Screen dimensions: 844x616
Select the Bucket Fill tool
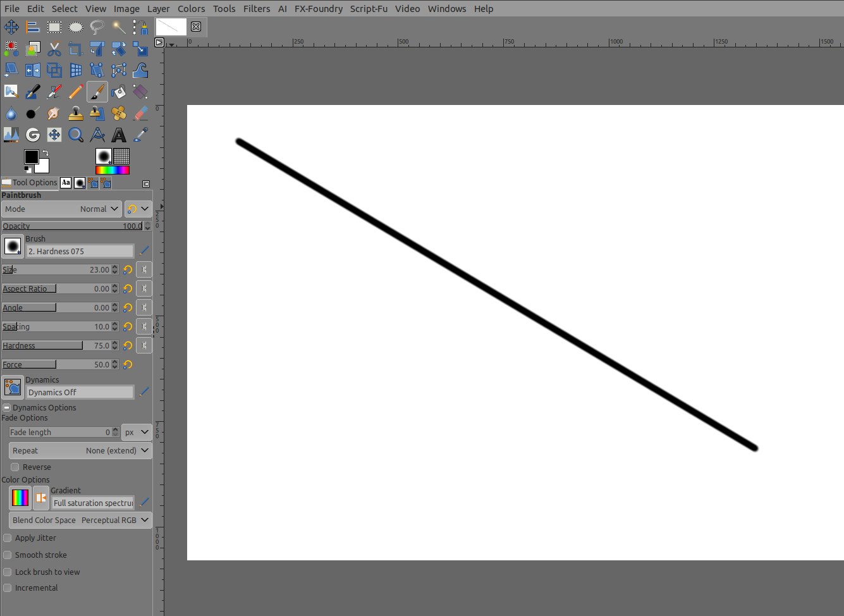119,92
